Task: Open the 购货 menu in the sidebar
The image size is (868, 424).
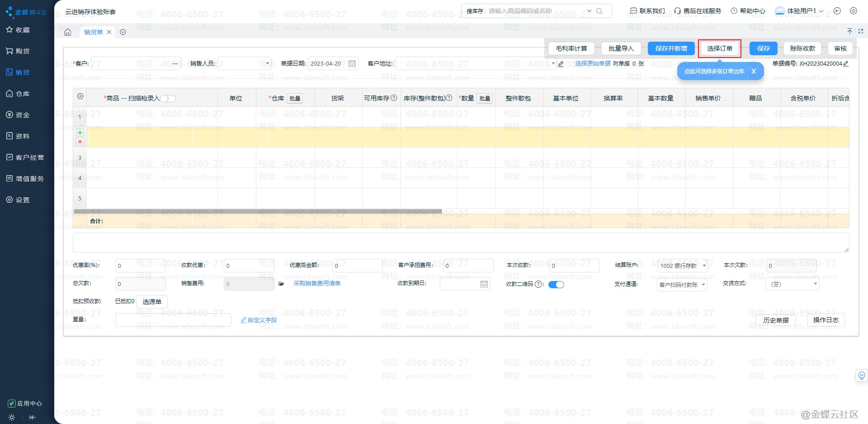Action: (x=23, y=51)
